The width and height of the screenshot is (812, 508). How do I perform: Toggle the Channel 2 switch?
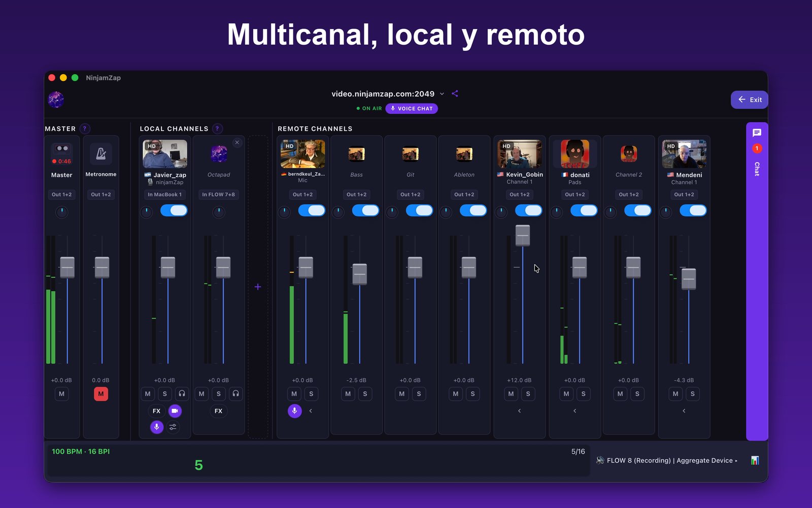pos(637,210)
